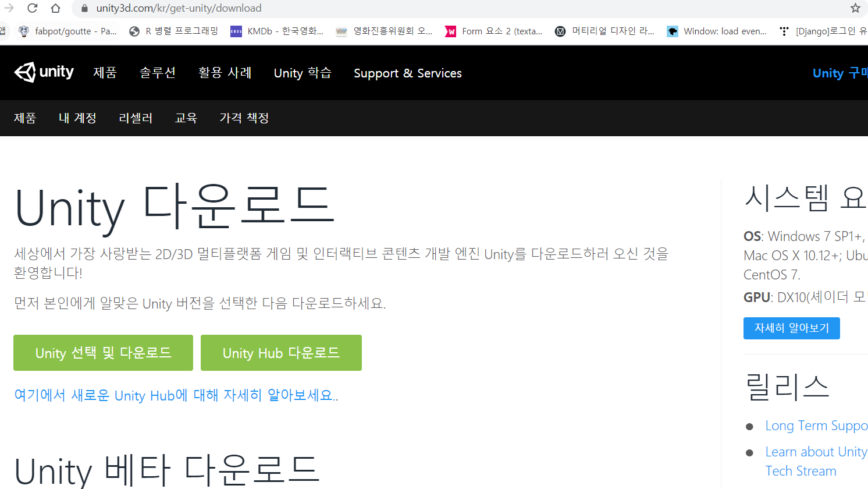
Task: Open 제품 menu in top navigation
Action: tap(105, 73)
